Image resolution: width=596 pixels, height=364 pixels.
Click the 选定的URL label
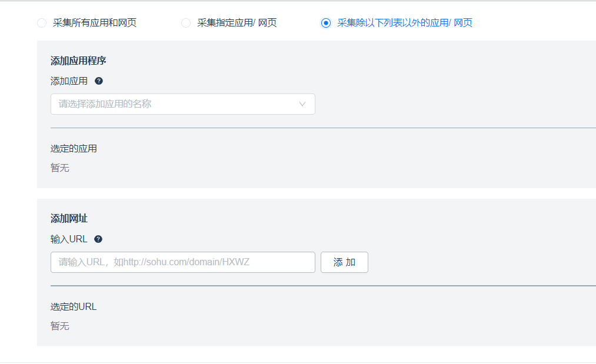point(74,307)
